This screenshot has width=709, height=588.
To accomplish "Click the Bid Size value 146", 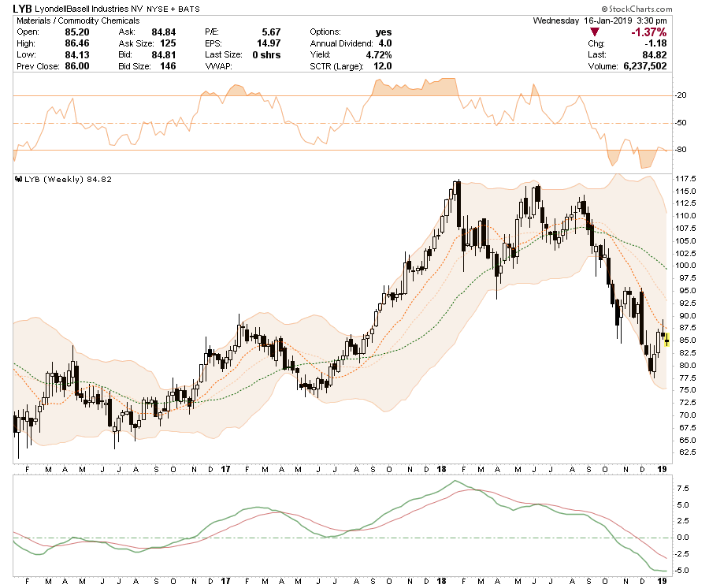I will 168,66.
